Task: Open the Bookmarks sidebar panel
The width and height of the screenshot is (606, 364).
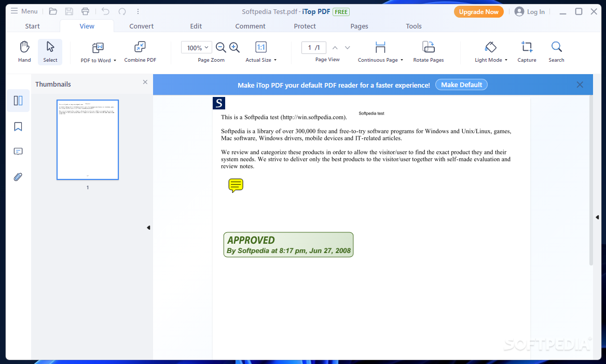Action: pyautogui.click(x=18, y=127)
